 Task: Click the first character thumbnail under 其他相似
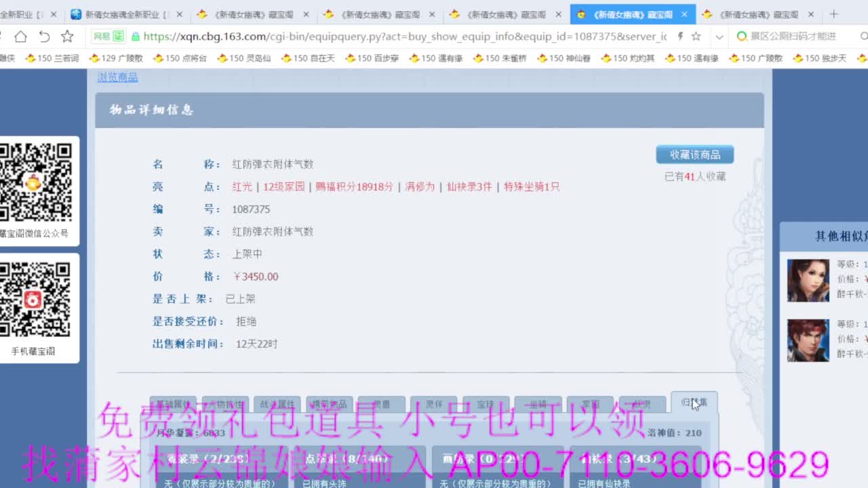pyautogui.click(x=808, y=281)
